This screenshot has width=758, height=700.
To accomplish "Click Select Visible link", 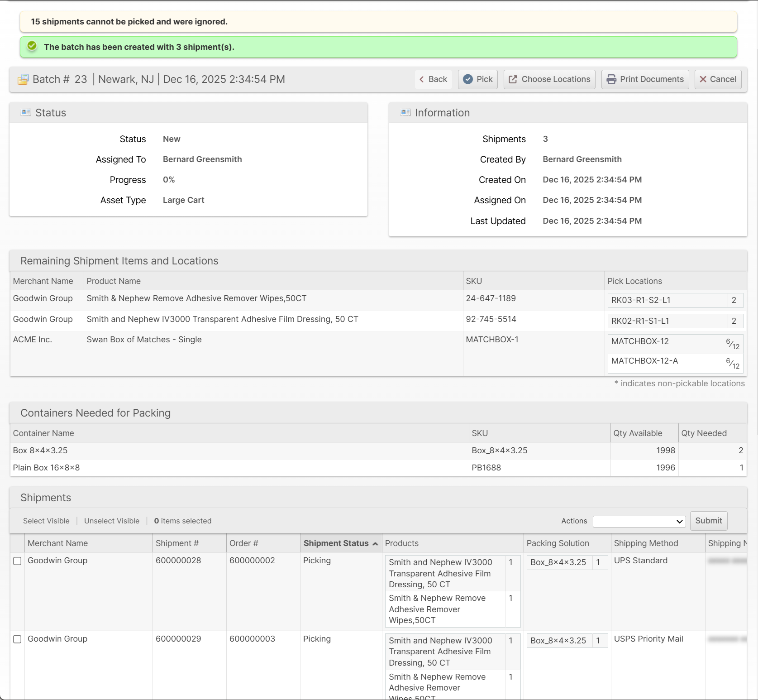I will (46, 521).
